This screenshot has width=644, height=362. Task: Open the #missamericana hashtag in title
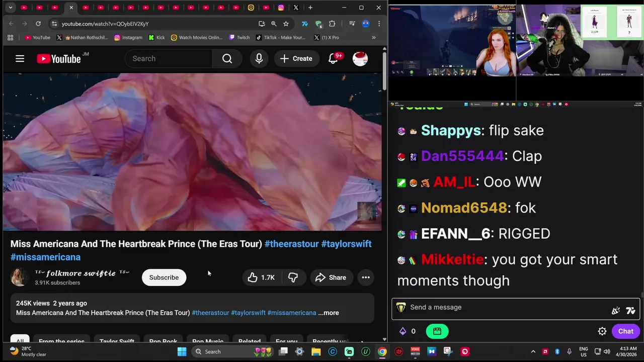45,257
